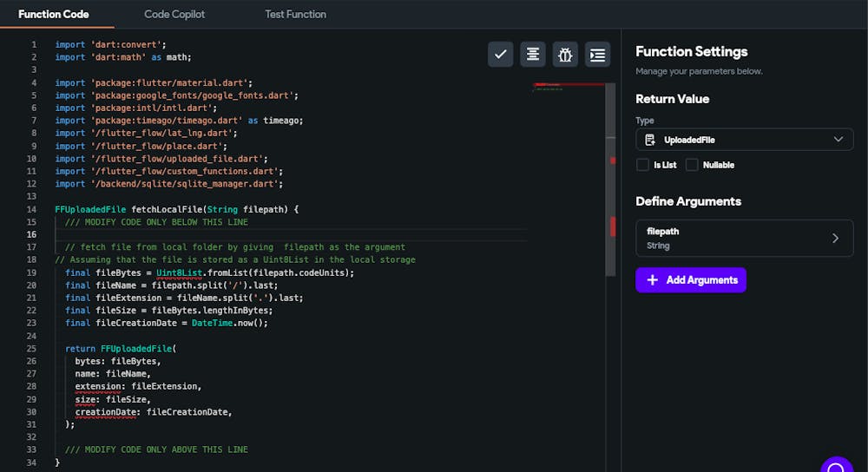Click the Define Arguments heading
Screen dimensions: 868x472
688,201
